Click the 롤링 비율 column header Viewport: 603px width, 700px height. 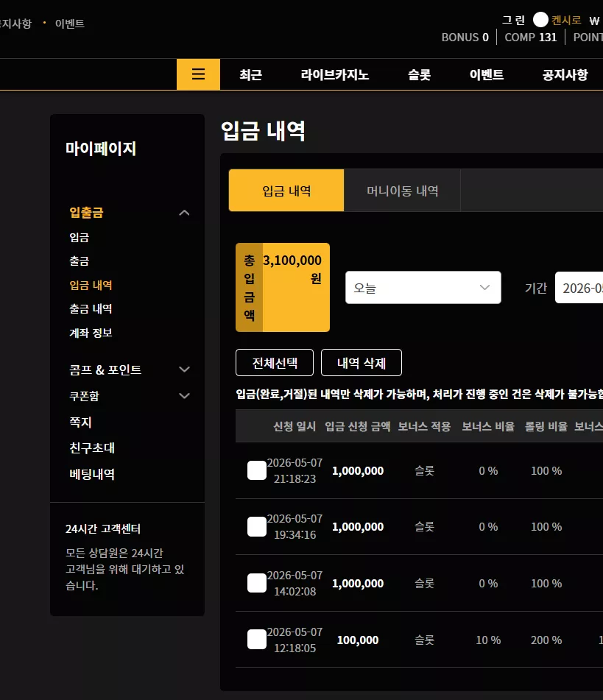(x=546, y=426)
